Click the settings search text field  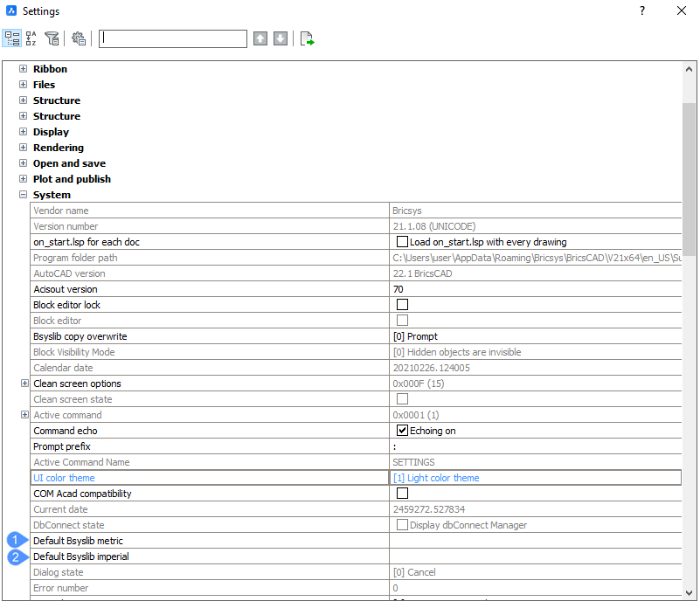pyautogui.click(x=173, y=38)
